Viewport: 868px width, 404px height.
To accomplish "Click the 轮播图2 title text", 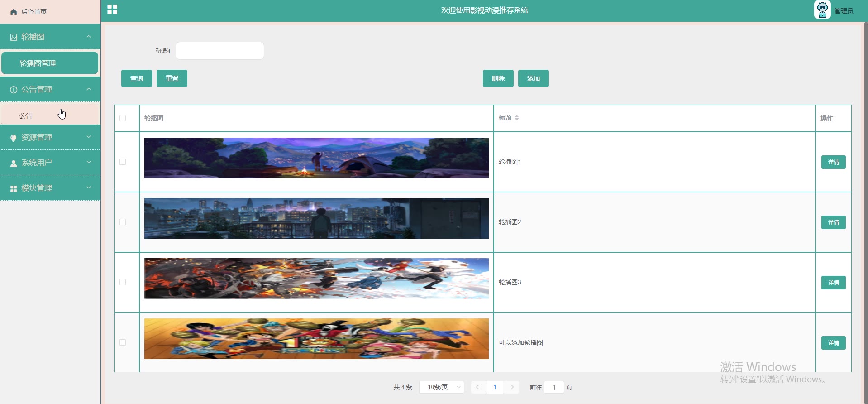I will (x=510, y=222).
